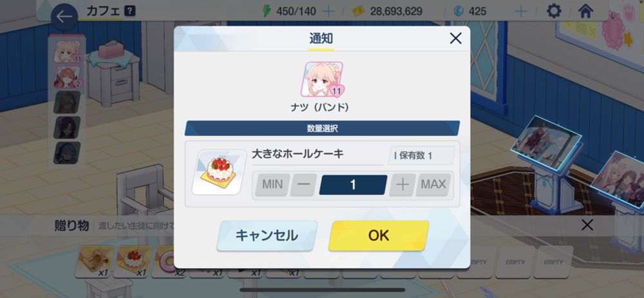Confirm gift with OK button

pyautogui.click(x=378, y=236)
